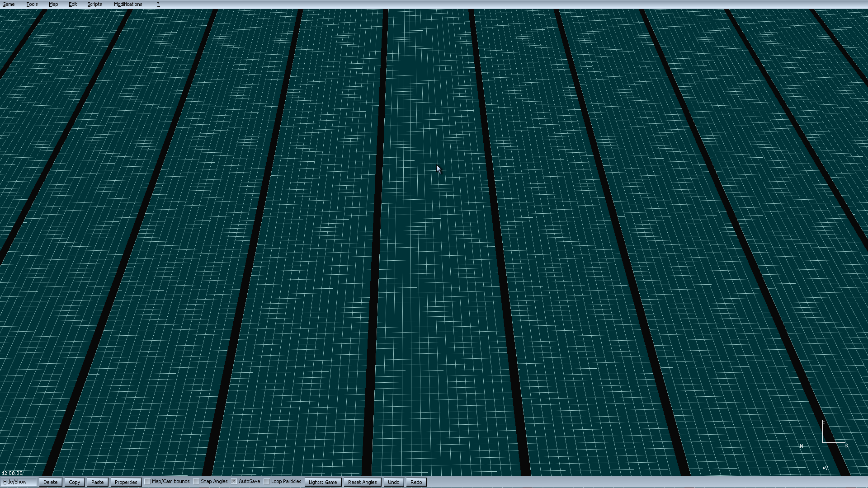Enable the Snap Angles checkbox
Image resolution: width=868 pixels, height=488 pixels.
(x=197, y=482)
